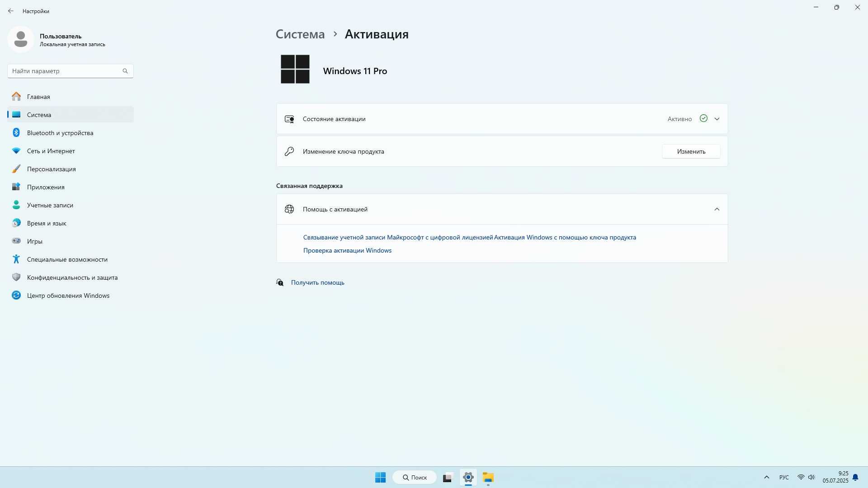Open the clock and date panel

click(x=835, y=477)
